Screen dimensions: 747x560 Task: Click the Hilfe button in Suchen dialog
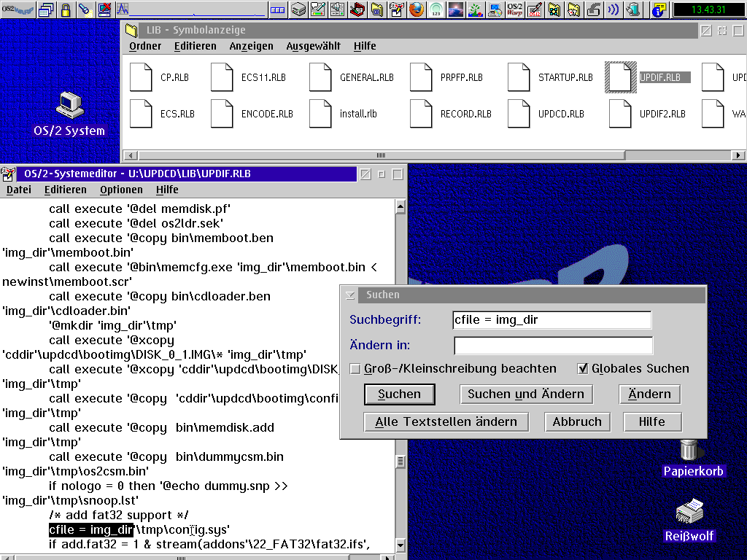(x=652, y=422)
